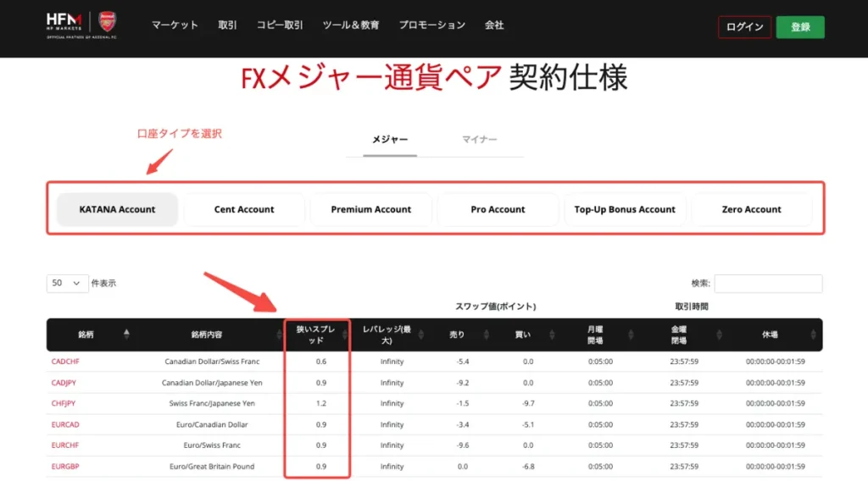The width and height of the screenshot is (868, 481).
Task: Select Pro Account type
Action: [498, 209]
